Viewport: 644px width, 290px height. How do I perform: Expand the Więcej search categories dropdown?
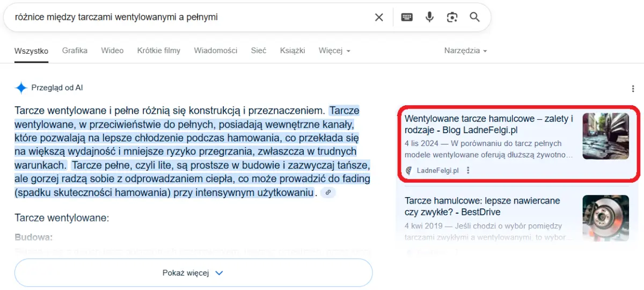click(x=334, y=50)
